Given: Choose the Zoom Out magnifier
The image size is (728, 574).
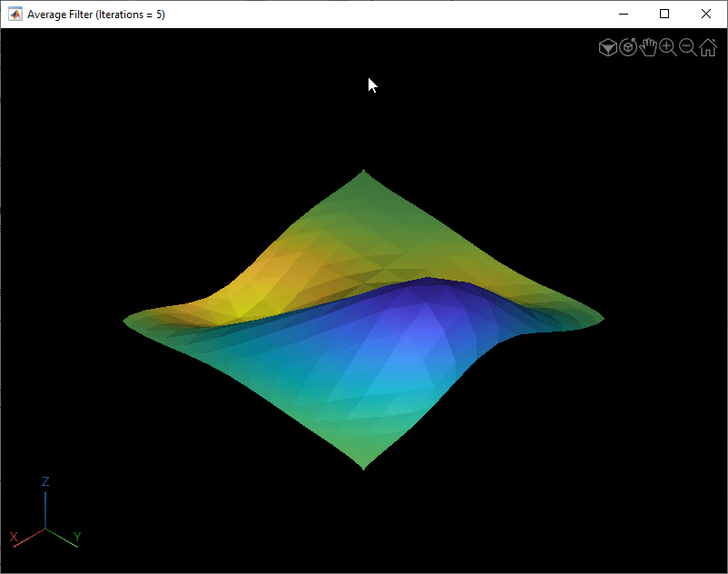Looking at the screenshot, I should (687, 47).
